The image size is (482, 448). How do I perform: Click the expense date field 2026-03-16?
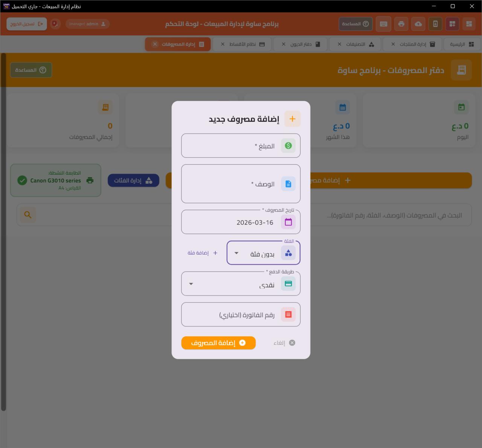(241, 222)
